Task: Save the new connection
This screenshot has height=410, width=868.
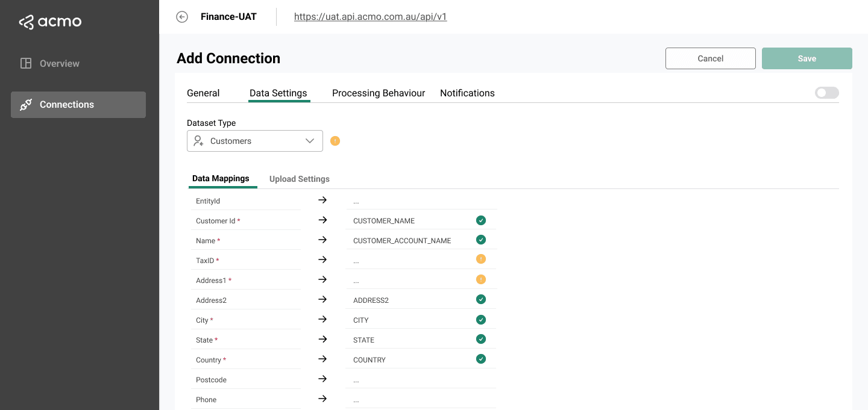Action: (x=807, y=58)
